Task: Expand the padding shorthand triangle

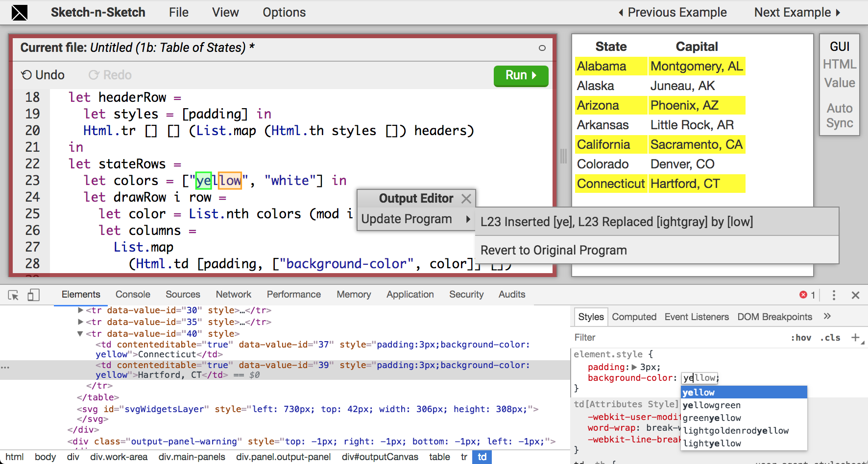Action: (x=634, y=367)
